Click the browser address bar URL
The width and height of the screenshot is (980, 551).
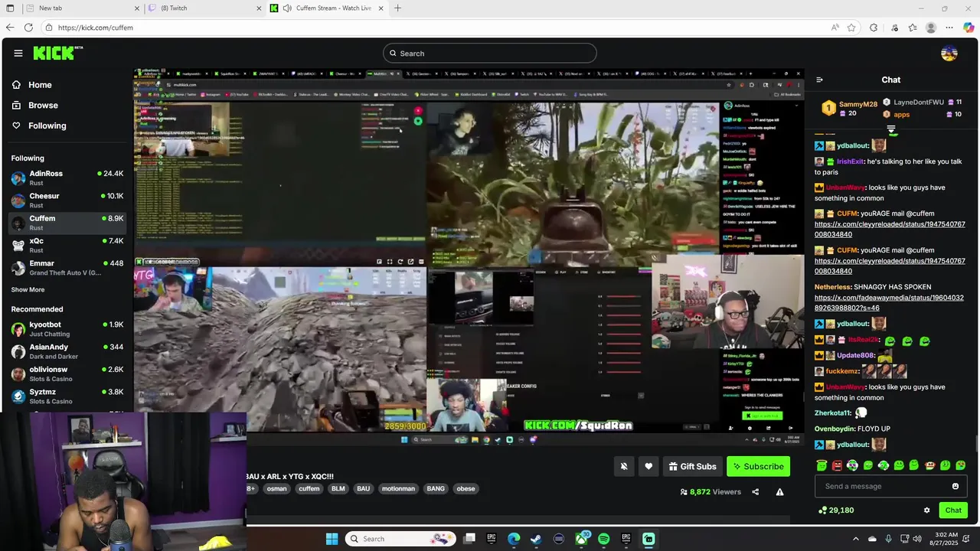pyautogui.click(x=96, y=28)
